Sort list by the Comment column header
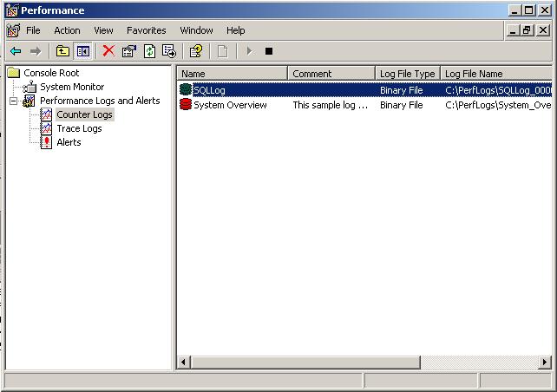The image size is (557, 392). (x=330, y=74)
